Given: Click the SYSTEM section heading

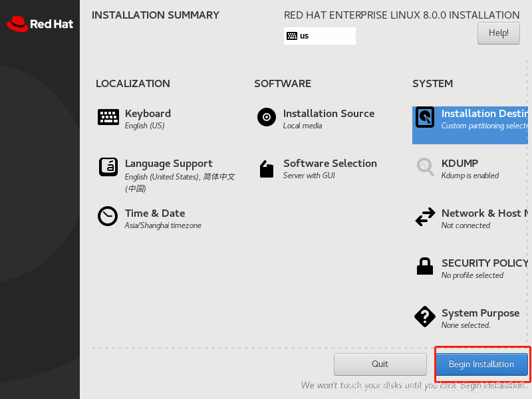Looking at the screenshot, I should pos(433,84).
